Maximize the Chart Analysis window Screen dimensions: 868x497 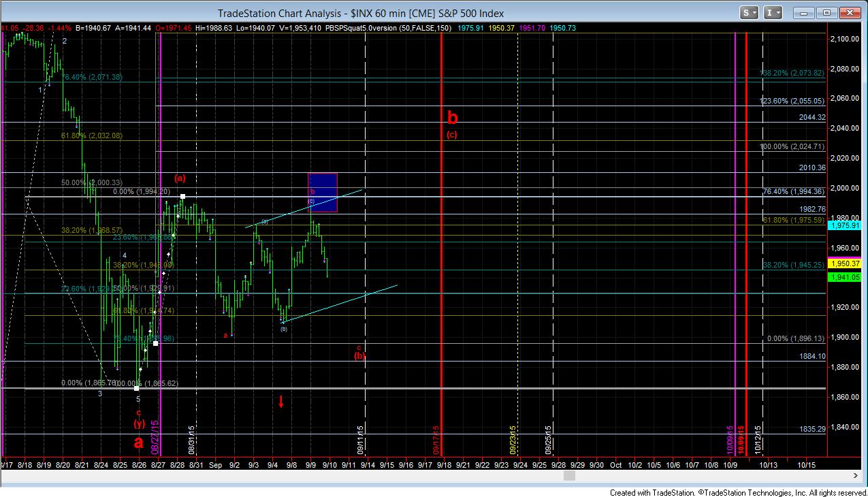[x=827, y=12]
